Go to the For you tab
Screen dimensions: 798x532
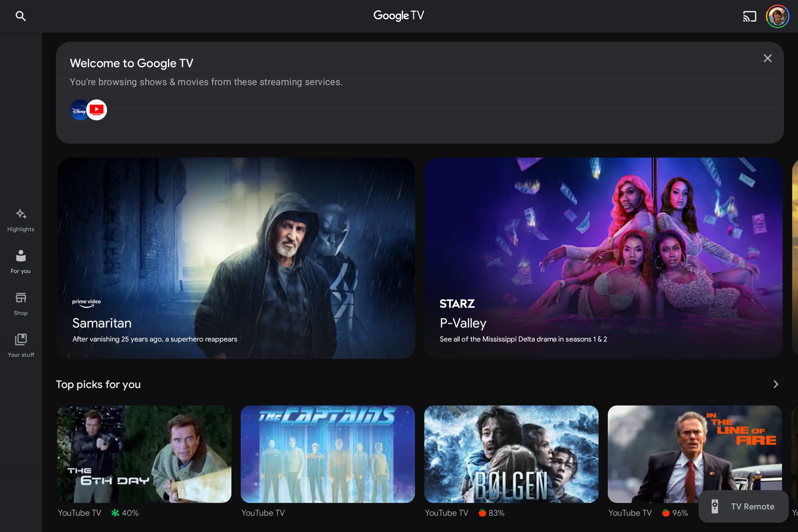(x=21, y=262)
